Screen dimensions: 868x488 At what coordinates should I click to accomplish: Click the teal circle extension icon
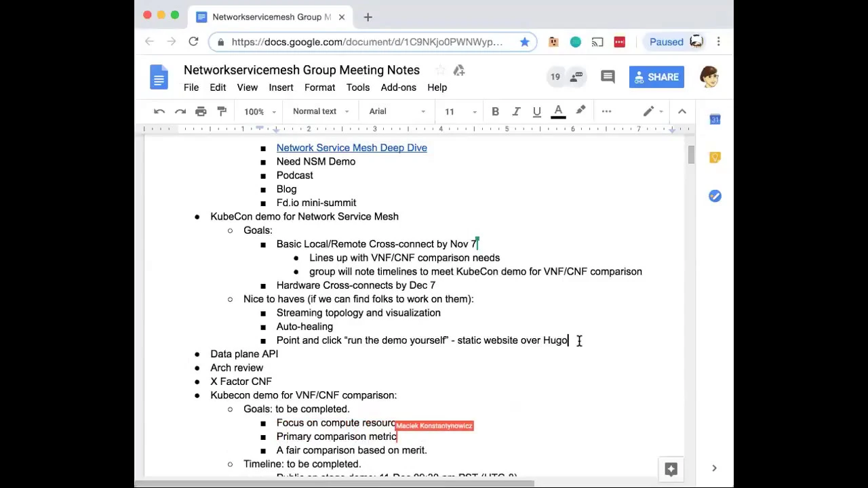576,42
